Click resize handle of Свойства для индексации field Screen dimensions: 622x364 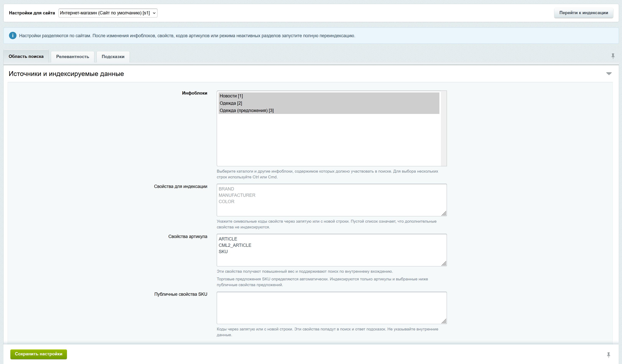click(444, 213)
